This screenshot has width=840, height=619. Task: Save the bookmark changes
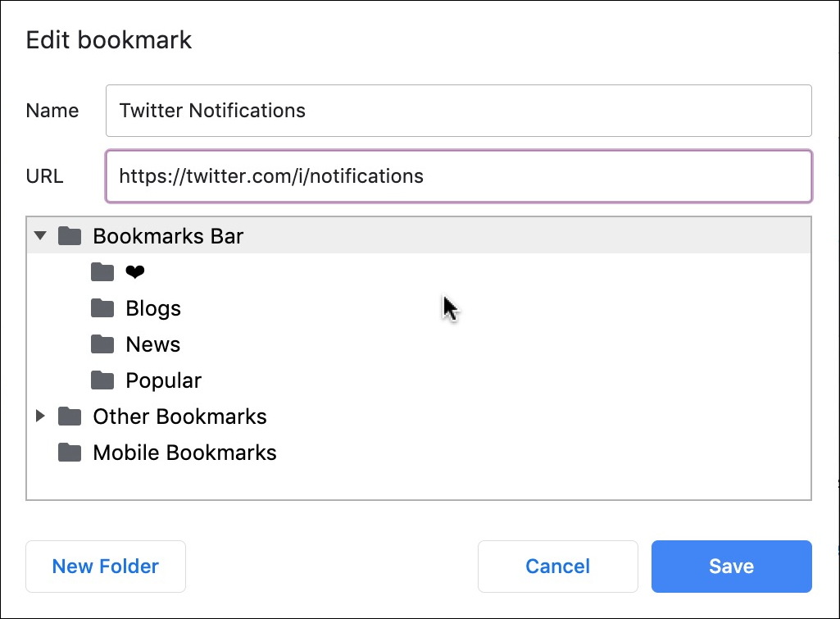pyautogui.click(x=731, y=566)
